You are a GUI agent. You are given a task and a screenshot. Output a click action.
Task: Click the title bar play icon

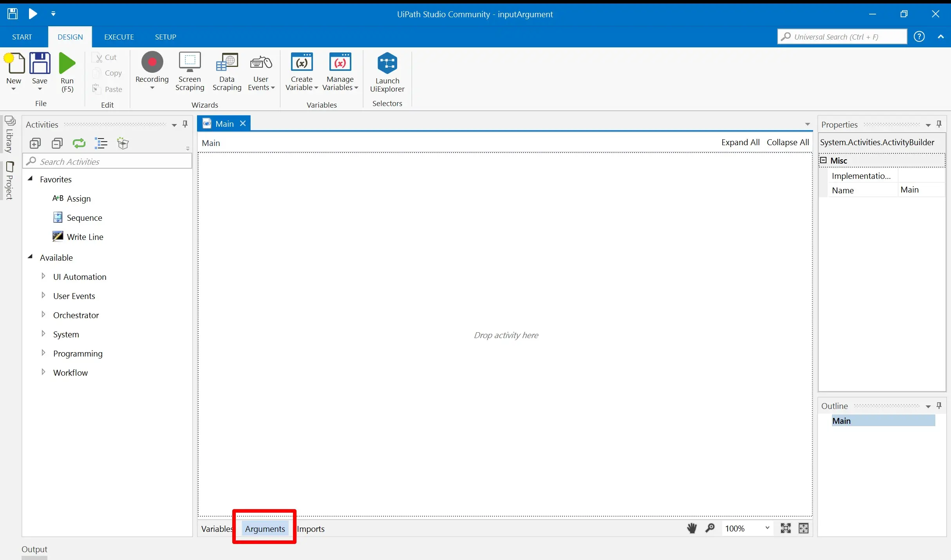pyautogui.click(x=33, y=14)
